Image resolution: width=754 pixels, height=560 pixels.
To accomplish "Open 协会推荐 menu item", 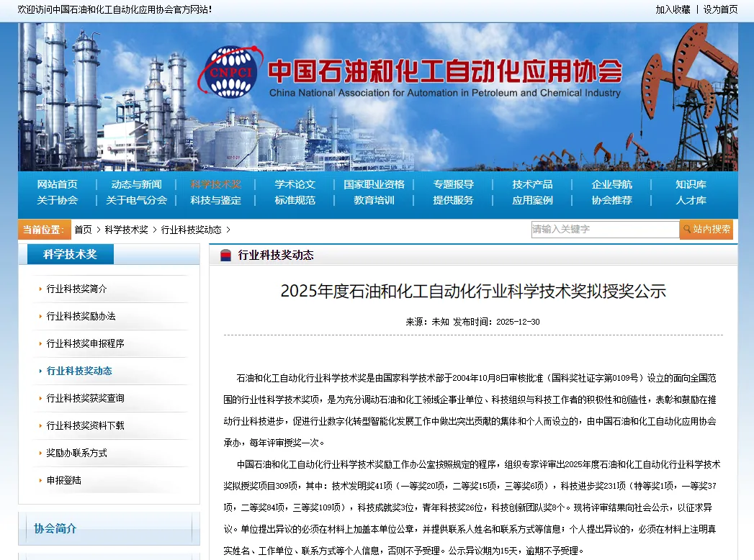I will (611, 200).
